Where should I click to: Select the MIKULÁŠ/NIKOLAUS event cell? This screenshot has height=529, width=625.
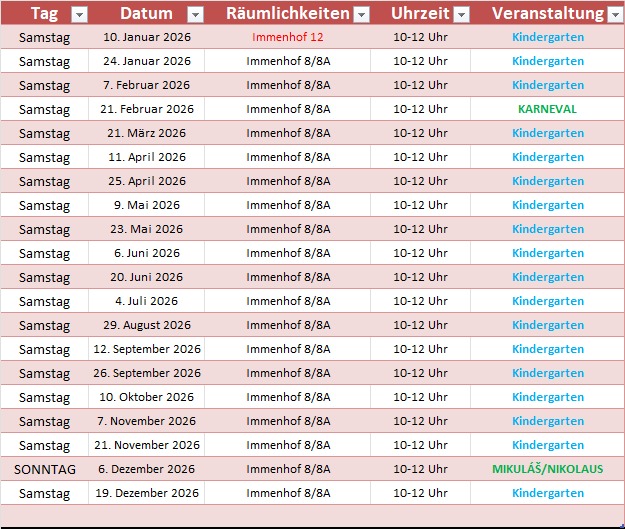547,469
